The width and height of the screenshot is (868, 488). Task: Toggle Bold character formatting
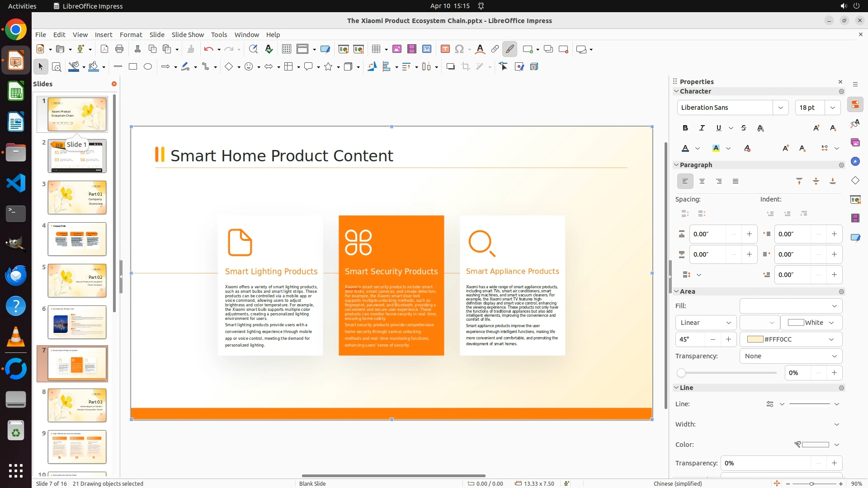[x=685, y=128]
